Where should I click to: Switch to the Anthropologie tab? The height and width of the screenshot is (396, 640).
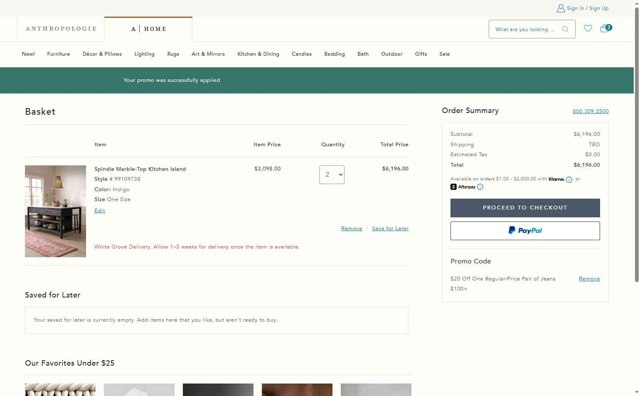(x=61, y=29)
